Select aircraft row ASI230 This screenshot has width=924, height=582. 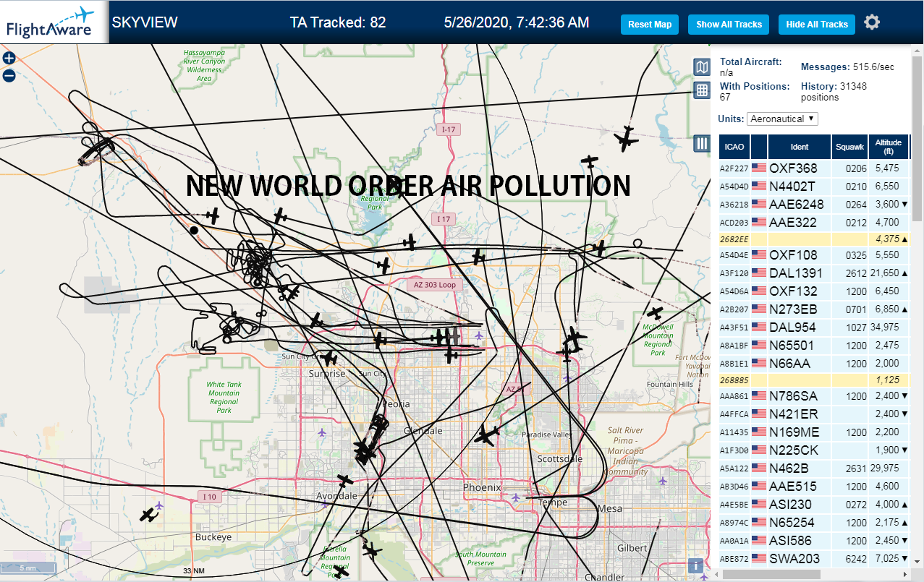point(813,505)
